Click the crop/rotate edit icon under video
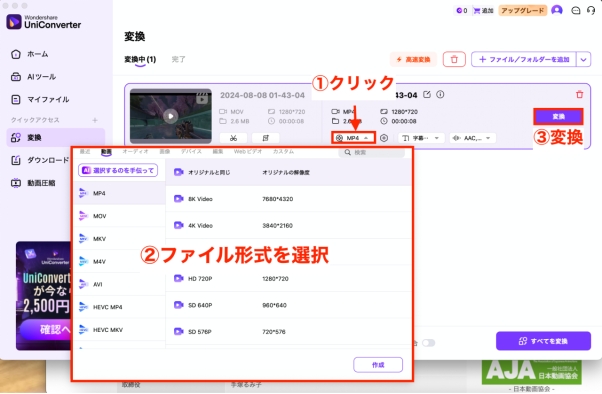This screenshot has height=394, width=602. point(266,138)
